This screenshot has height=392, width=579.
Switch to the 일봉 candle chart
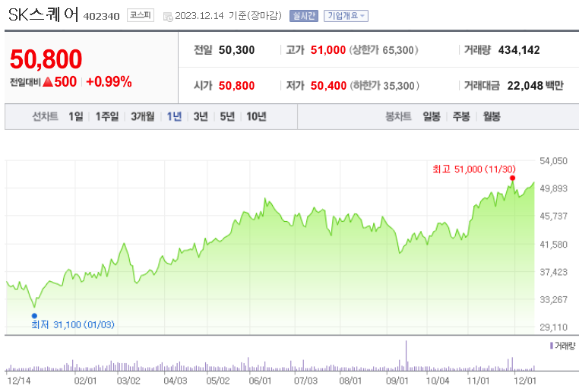tap(432, 117)
